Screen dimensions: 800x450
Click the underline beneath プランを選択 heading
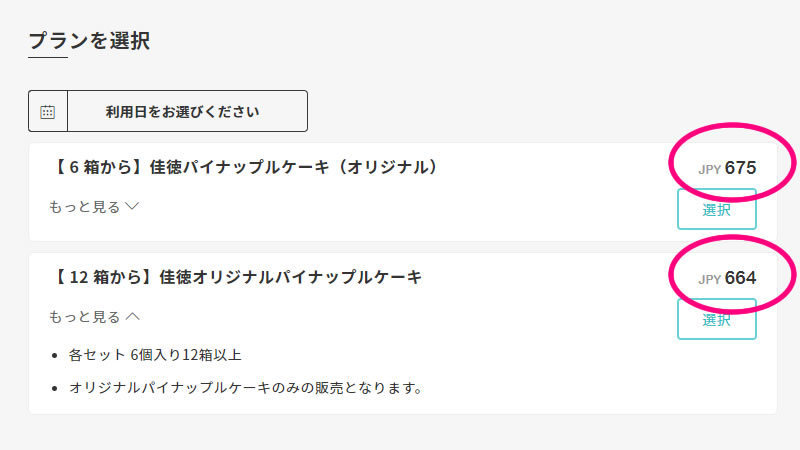48,57
